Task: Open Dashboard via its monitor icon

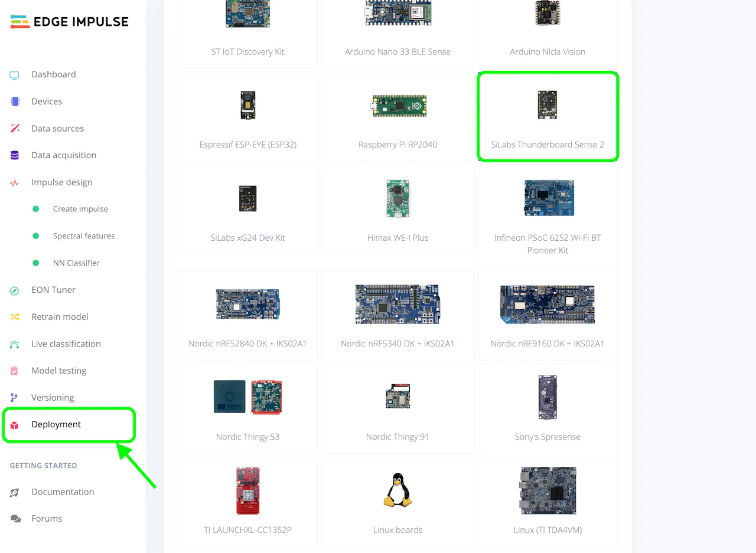Action: 15,75
